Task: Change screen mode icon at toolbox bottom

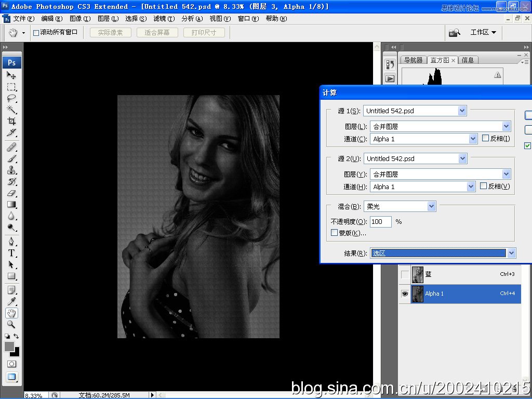Action: pos(11,377)
